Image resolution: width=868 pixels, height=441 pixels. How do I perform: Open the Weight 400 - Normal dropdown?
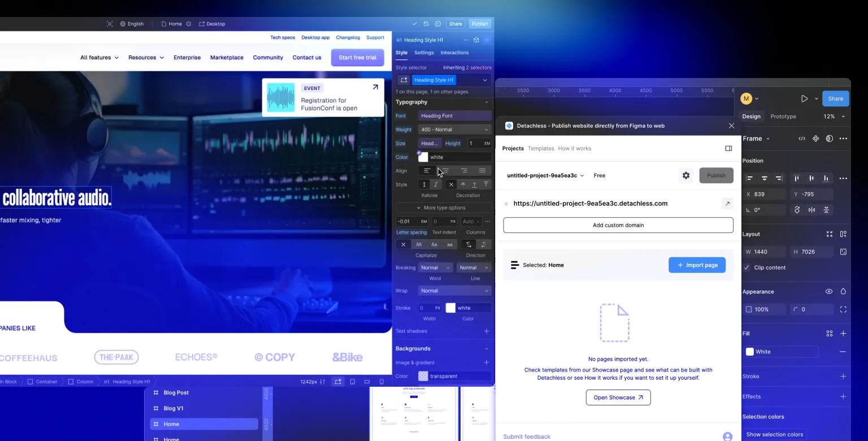(454, 129)
